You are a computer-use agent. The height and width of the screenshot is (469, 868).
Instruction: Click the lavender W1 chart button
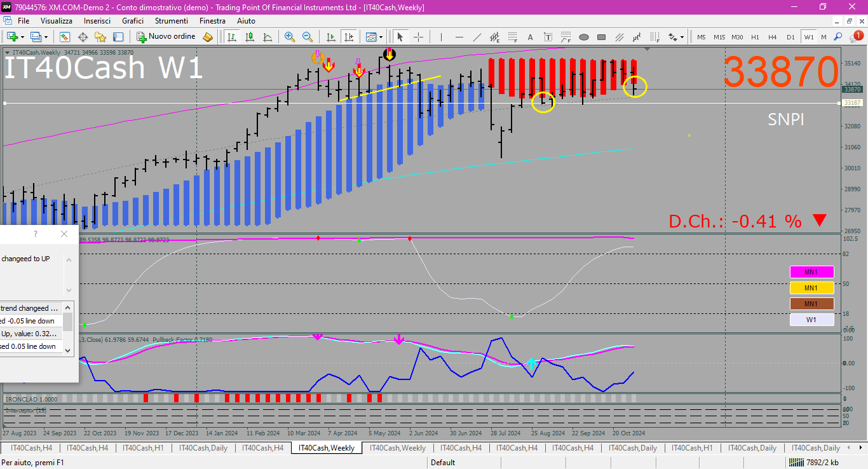point(811,320)
